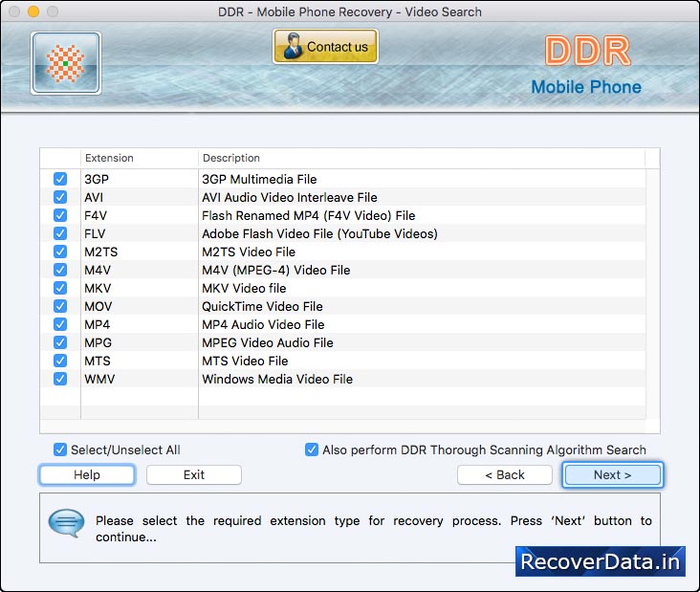The height and width of the screenshot is (592, 700).
Task: Uncheck the MOV extension checkbox
Action: tap(60, 306)
